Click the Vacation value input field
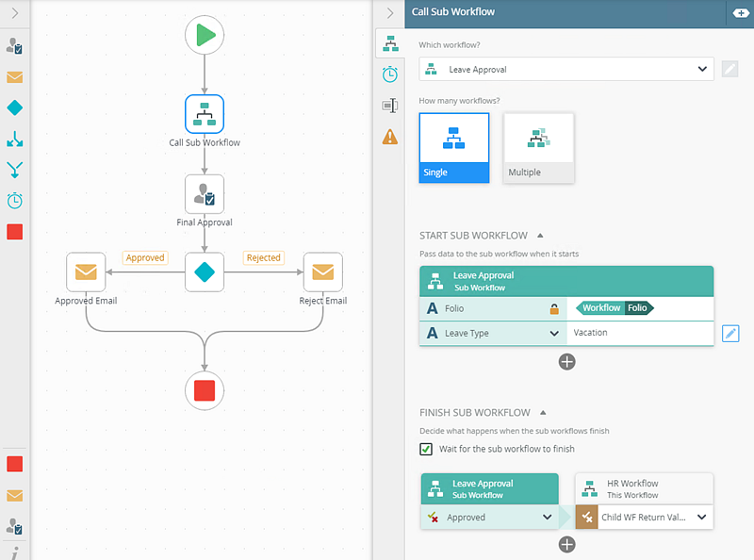This screenshot has height=560, width=754. (639, 333)
